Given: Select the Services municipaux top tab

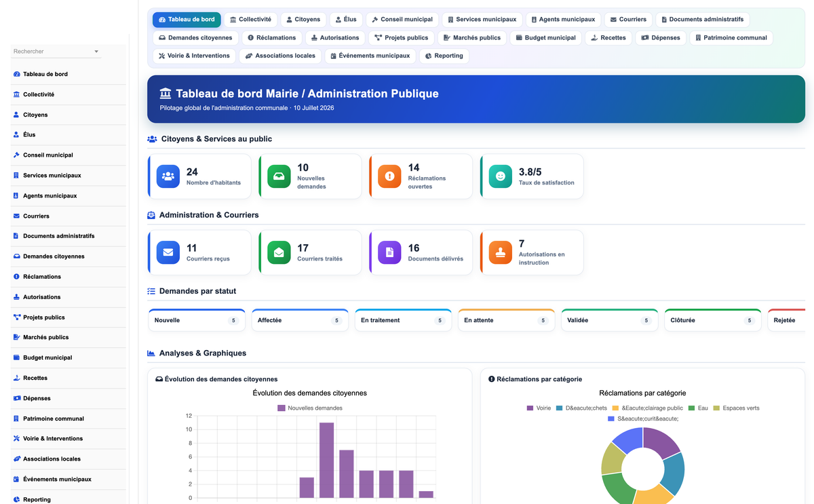Looking at the screenshot, I should point(481,20).
